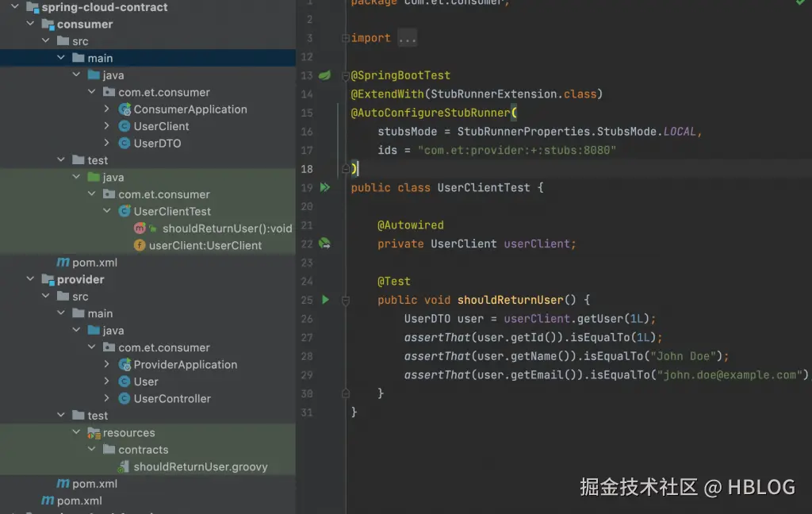Click the @AutoConfigureStubRunner annotation
Image resolution: width=812 pixels, height=514 pixels.
pyautogui.click(x=431, y=113)
